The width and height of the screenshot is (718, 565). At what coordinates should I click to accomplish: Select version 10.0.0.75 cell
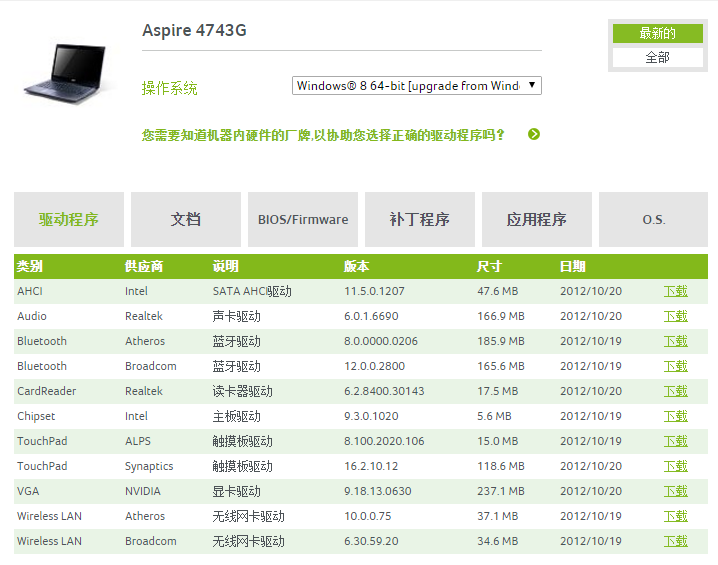coord(368,516)
